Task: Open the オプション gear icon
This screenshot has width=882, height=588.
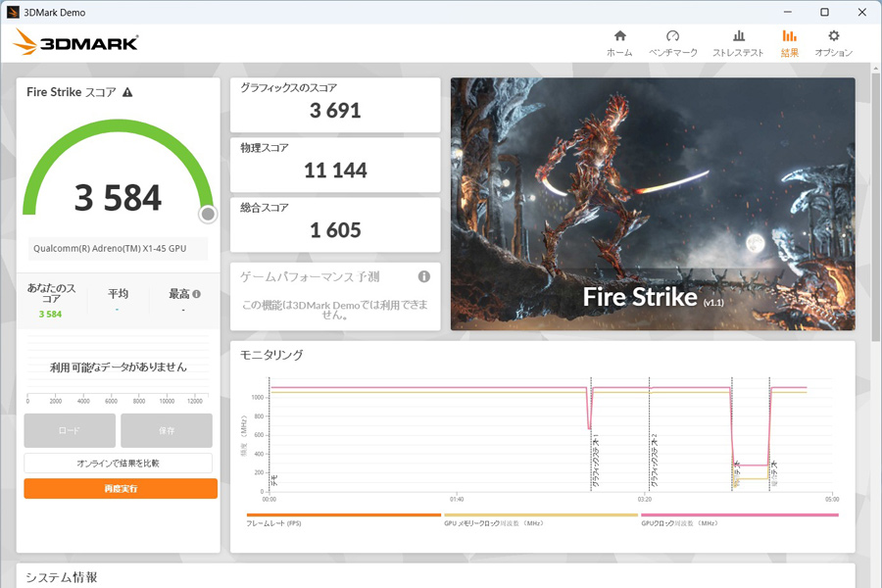Action: pyautogui.click(x=834, y=36)
